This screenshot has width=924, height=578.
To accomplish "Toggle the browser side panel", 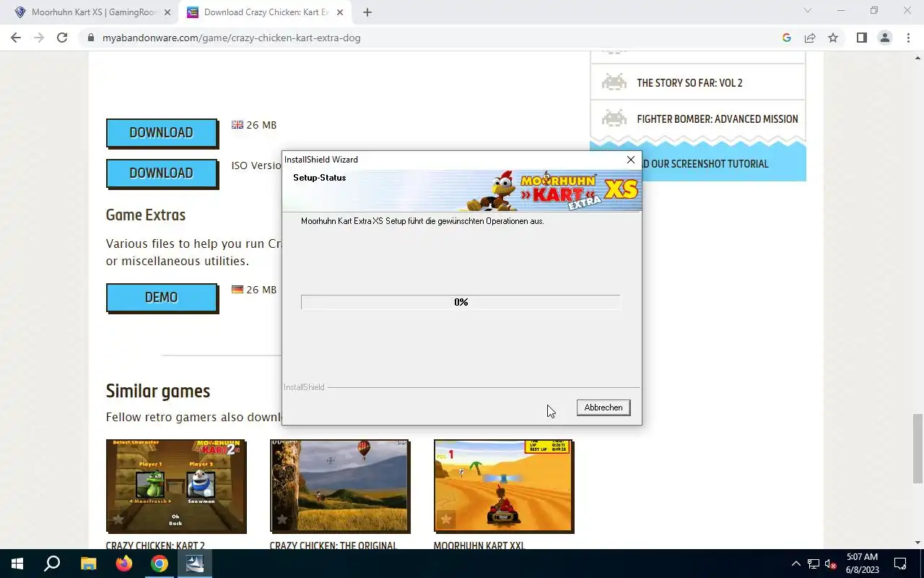I will coord(861,38).
